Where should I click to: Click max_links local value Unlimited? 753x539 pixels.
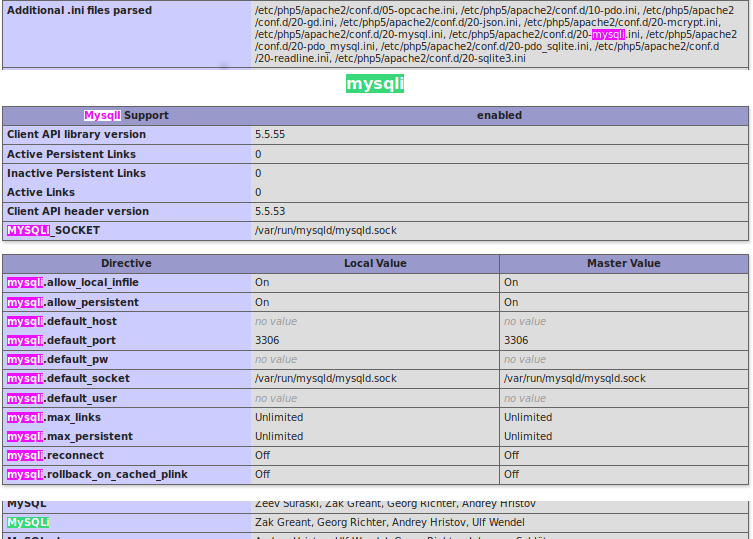click(x=279, y=417)
